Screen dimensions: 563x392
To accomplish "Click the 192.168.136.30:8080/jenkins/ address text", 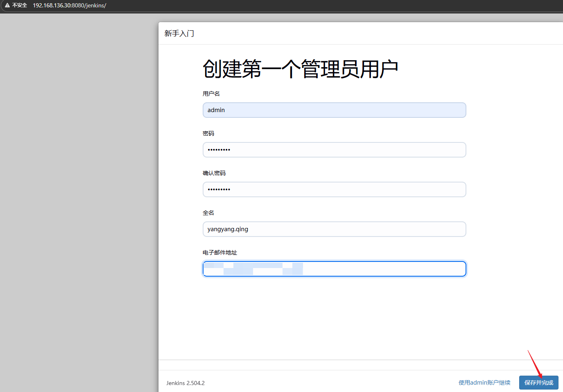I will (x=69, y=5).
